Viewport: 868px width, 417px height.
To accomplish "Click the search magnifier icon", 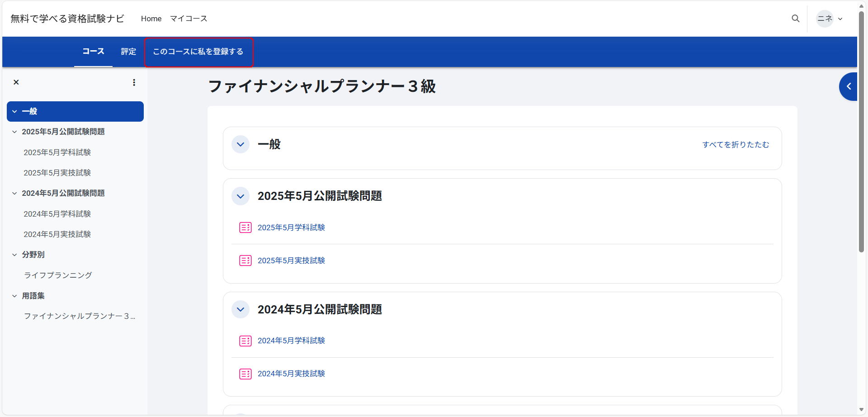I will [795, 19].
